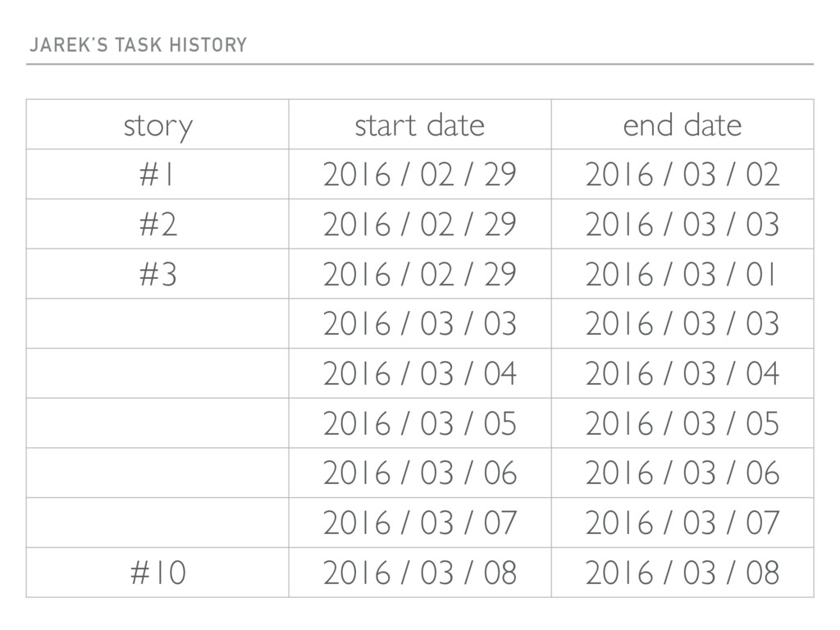This screenshot has height=630, width=840.
Task: Click end date 2016 / 03 / 06
Action: (682, 473)
